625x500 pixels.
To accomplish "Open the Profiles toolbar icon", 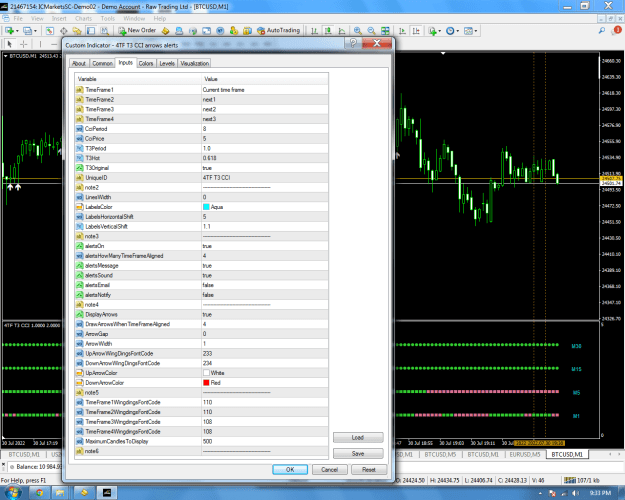I will (27, 31).
